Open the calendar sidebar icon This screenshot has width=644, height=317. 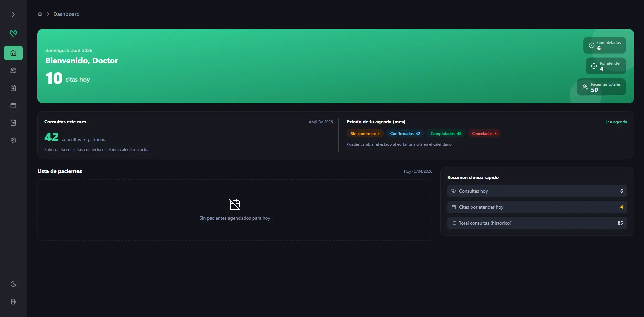tap(13, 105)
